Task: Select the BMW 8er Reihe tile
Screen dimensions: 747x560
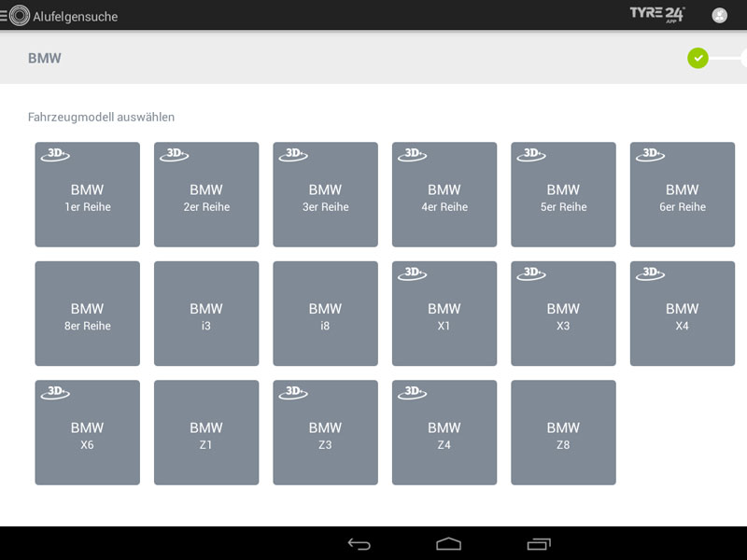Action: 87,315
